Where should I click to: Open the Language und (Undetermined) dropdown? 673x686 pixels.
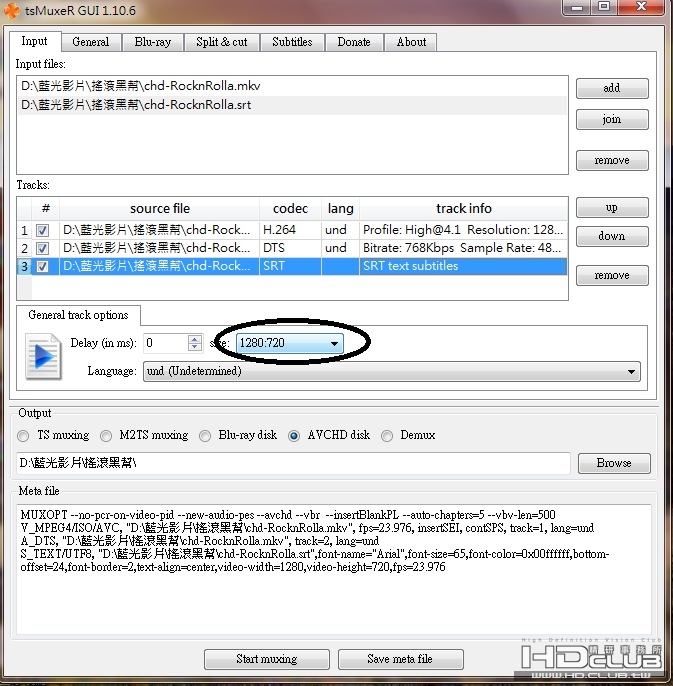tap(392, 371)
